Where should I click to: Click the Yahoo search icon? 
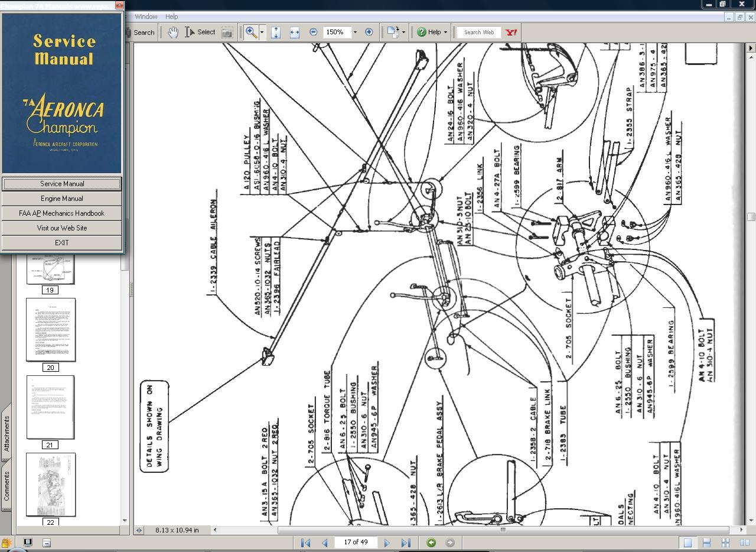(x=511, y=33)
